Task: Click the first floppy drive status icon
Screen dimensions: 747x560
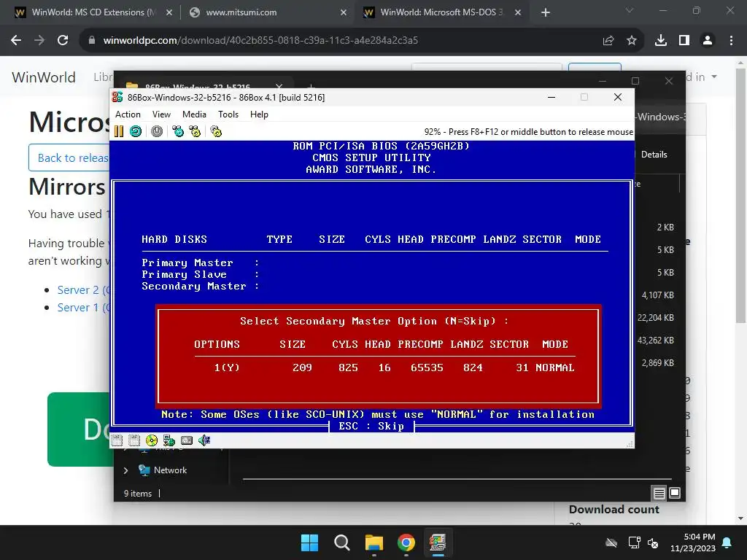Action: click(x=117, y=440)
